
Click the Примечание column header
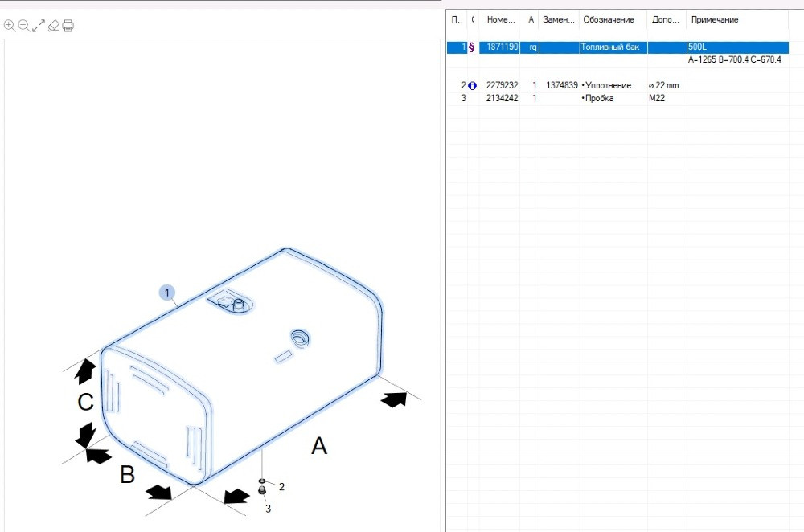[715, 20]
